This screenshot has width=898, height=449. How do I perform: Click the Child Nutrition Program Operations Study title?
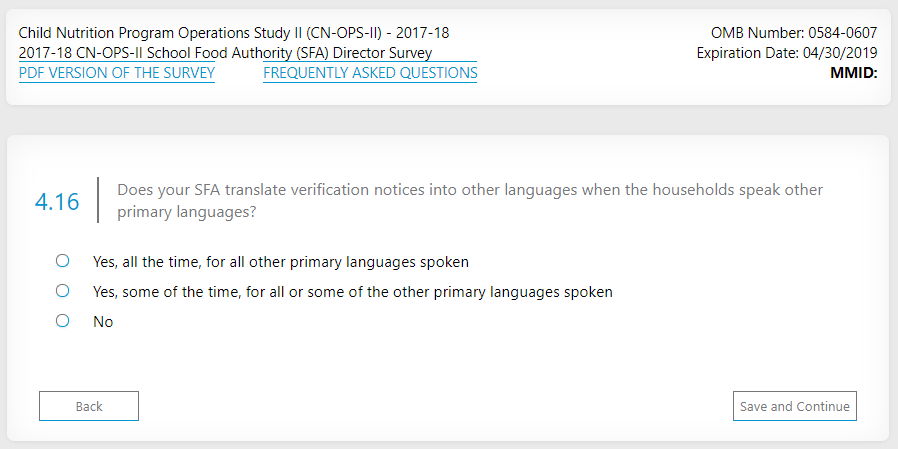point(234,33)
